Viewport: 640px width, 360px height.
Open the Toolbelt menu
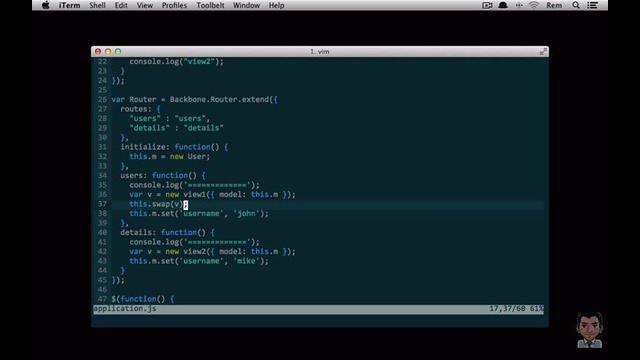(210, 5)
